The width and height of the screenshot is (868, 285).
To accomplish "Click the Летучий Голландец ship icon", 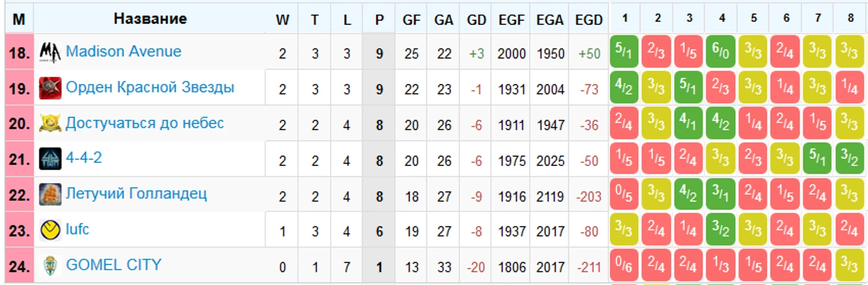I will pos(50,195).
